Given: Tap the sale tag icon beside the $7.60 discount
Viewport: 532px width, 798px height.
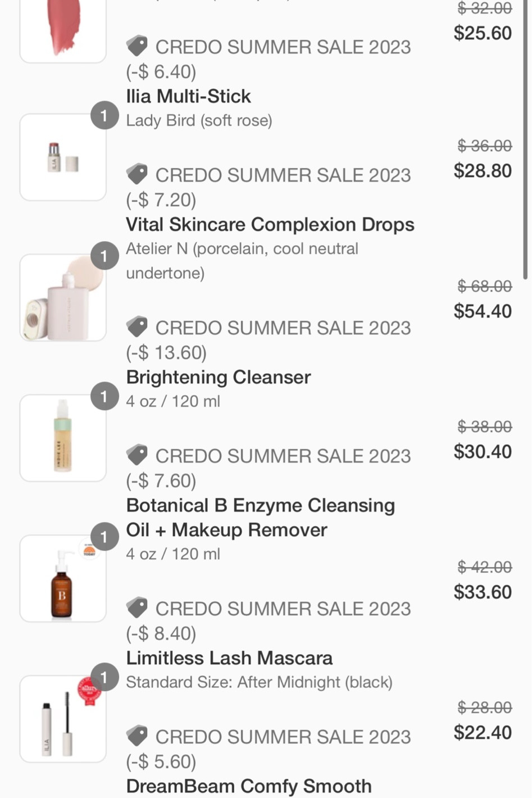Looking at the screenshot, I should pos(137,455).
